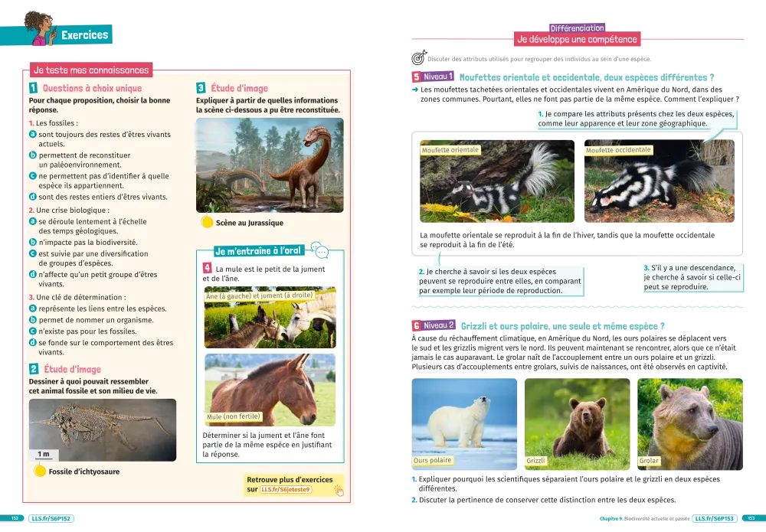Viewport: 766px width, 532px height.
Task: Click the 'Différenciation' purple tab
Action: point(577,28)
